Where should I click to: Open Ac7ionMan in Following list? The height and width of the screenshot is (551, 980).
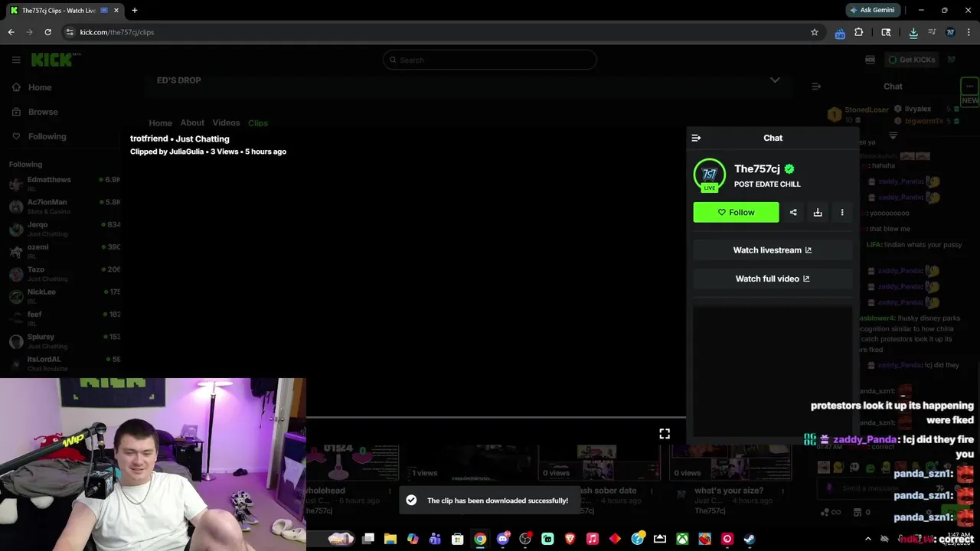click(64, 206)
